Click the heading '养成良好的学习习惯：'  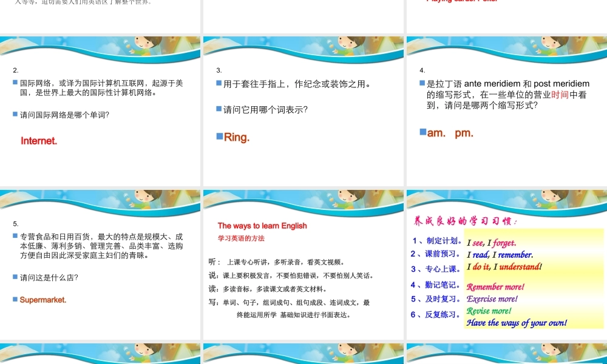point(466,221)
